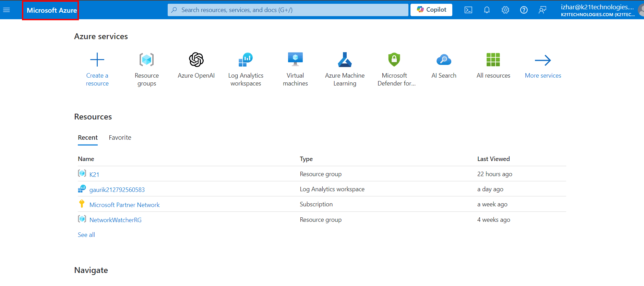
Task: Click the feedback icon in header
Action: coord(542,10)
